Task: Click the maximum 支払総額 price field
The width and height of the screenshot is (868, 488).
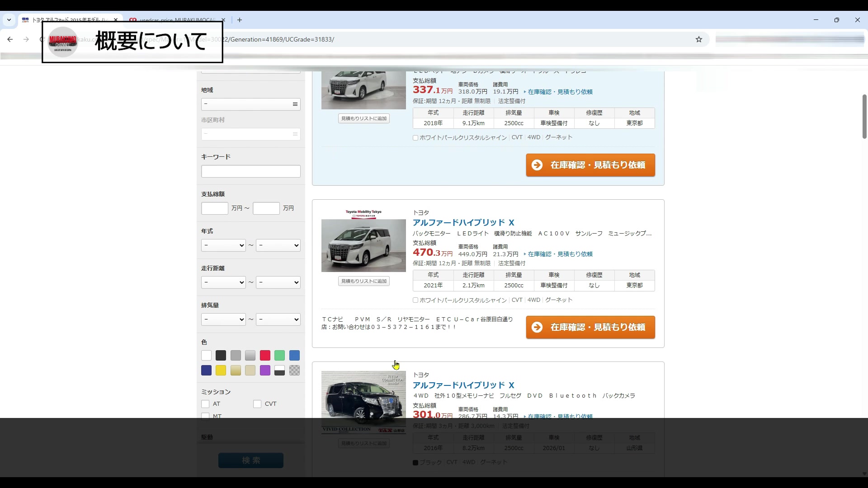Action: pyautogui.click(x=266, y=208)
